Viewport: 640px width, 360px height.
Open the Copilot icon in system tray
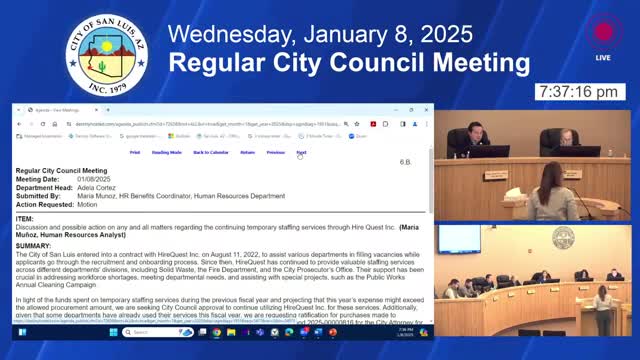click(424, 332)
